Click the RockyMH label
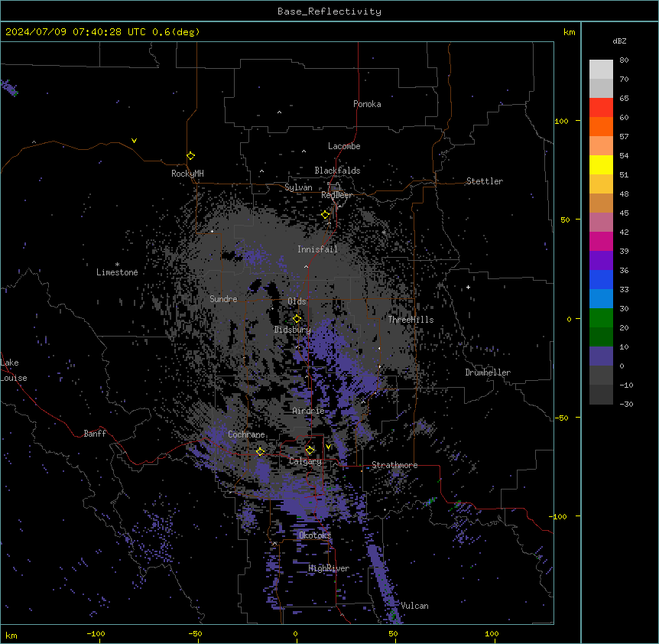659x644 pixels. point(187,174)
